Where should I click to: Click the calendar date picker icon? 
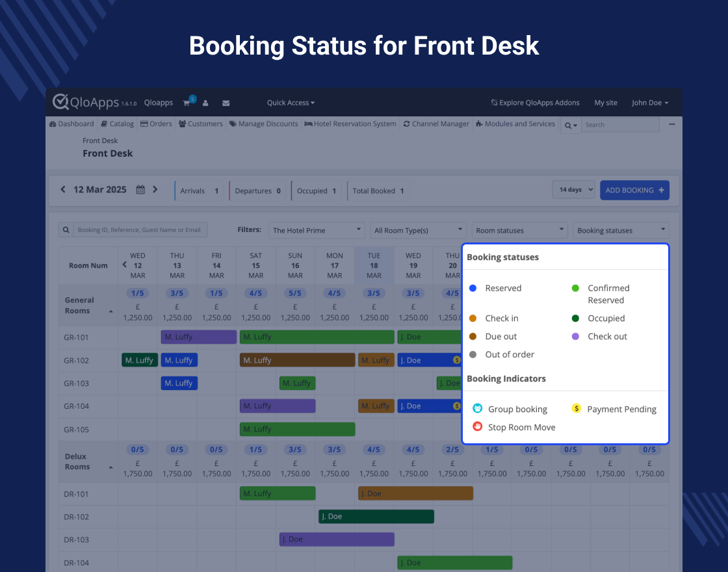point(140,190)
